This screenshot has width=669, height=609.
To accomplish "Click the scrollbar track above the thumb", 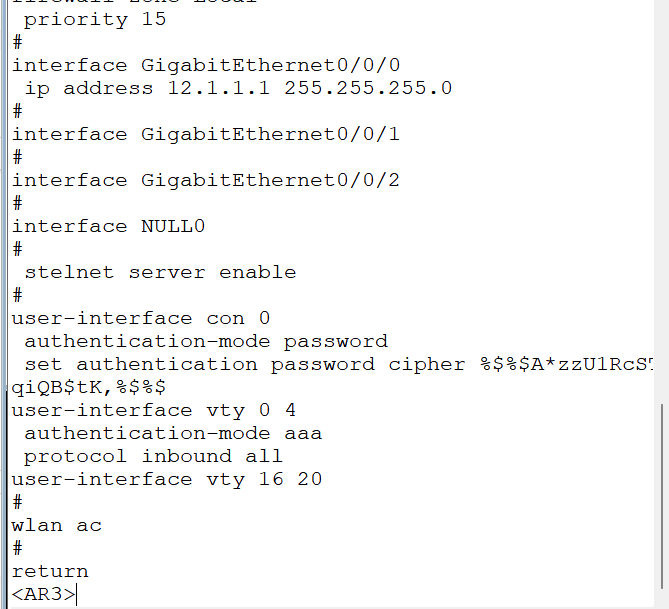I will 662,200.
